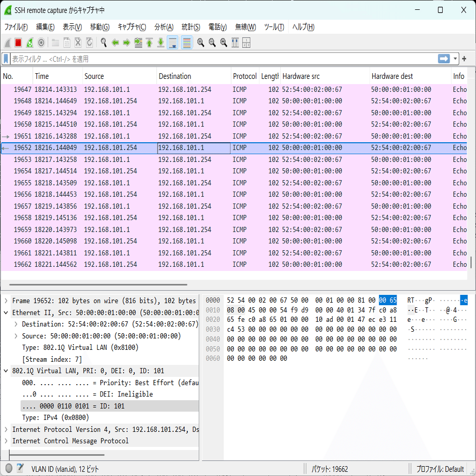The image size is (476, 476).
Task: Expand Internet Protocol Version 4 details
Action: [6, 429]
